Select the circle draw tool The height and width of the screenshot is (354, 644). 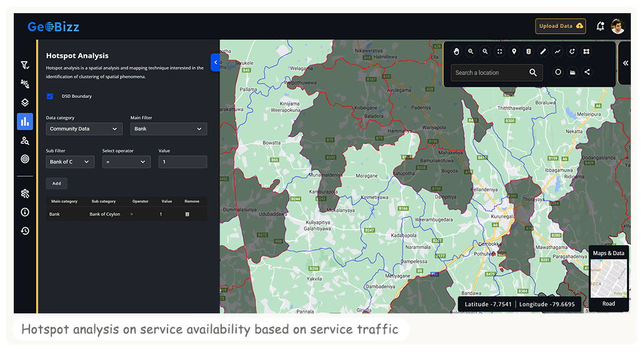558,72
